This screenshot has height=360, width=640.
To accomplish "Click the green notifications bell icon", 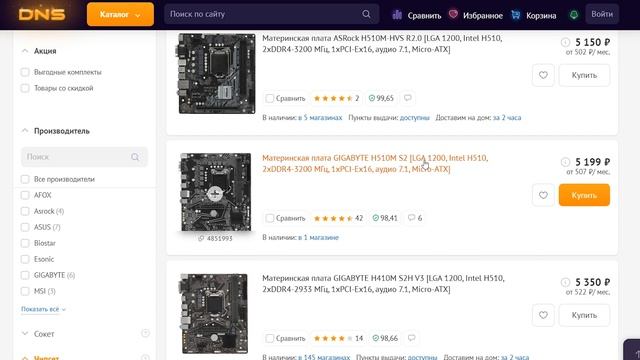I will (x=574, y=15).
